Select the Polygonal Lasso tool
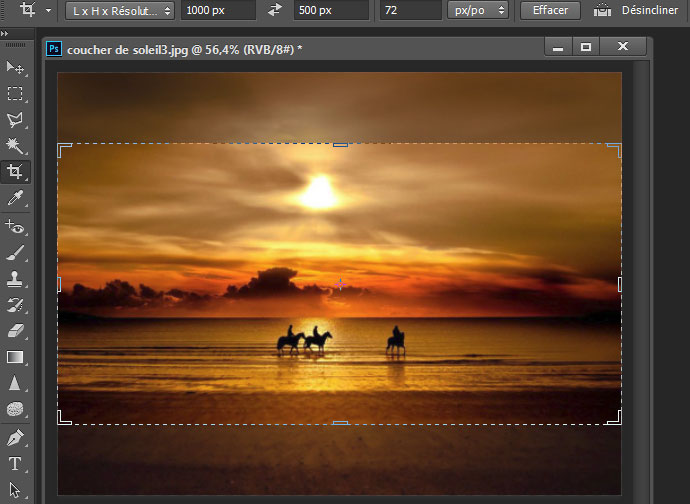 [x=15, y=120]
